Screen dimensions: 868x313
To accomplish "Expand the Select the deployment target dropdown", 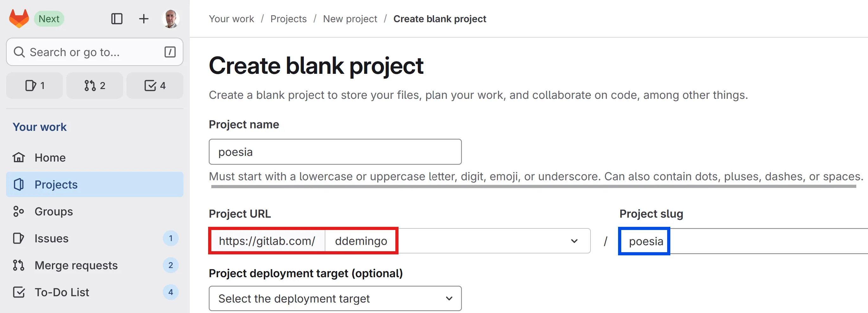I will coord(335,298).
